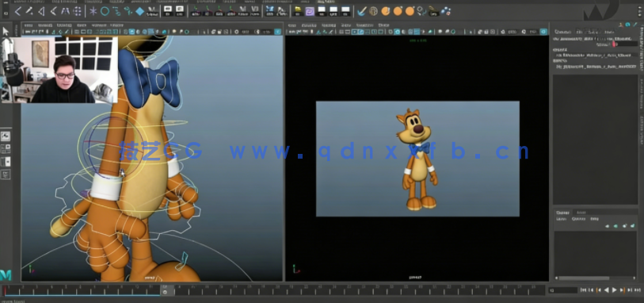Click the top layout icon in left sidebar
644x303 pixels.
click(6, 136)
